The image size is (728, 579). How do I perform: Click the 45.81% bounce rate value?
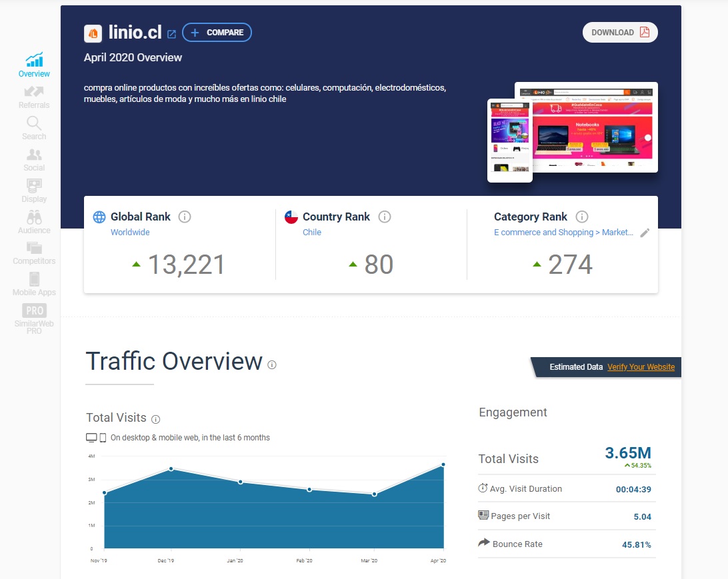636,544
